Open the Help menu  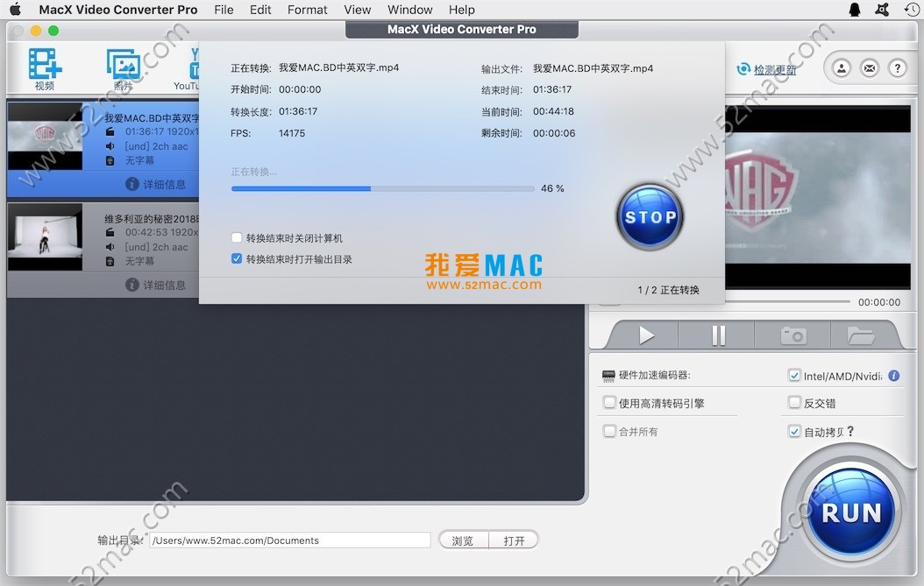pyautogui.click(x=461, y=10)
